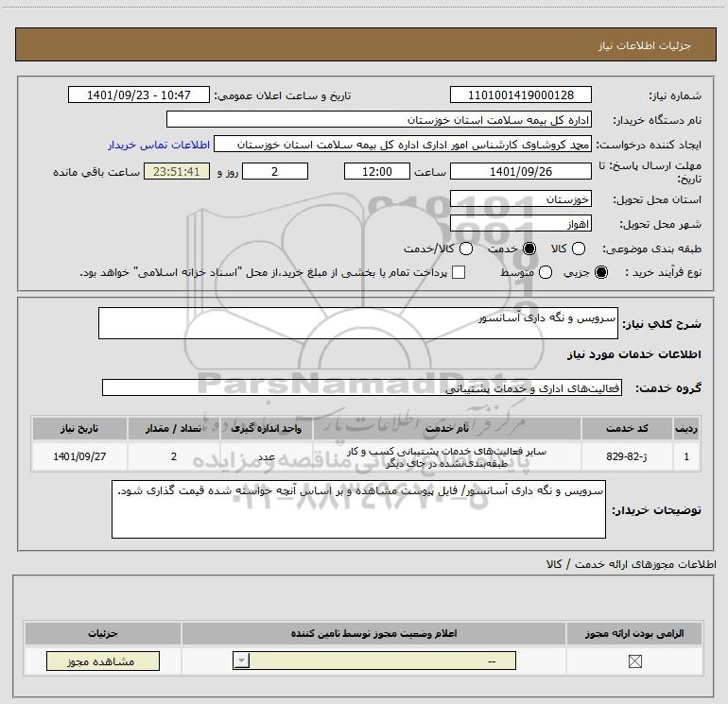Click the اطلاعات خدمات مورد نیاز heading
Image resolution: width=728 pixels, height=704 pixels.
pyautogui.click(x=634, y=354)
